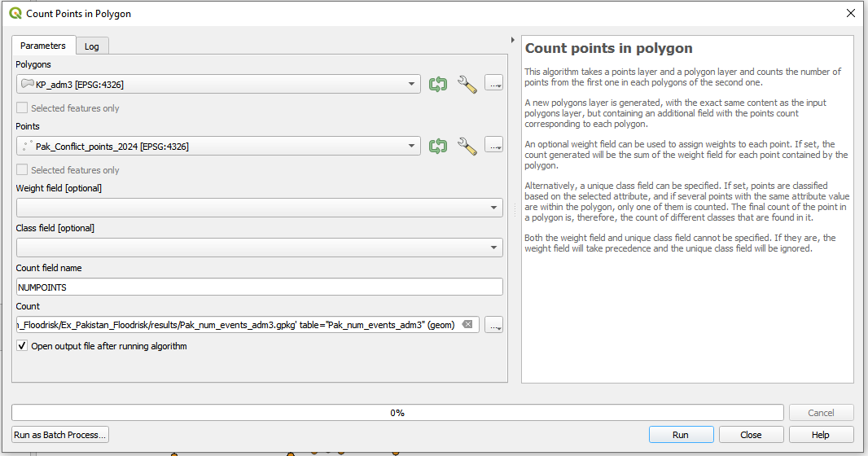Viewport: 868px width, 456px height.
Task: Select the Parameters tab
Action: tap(43, 46)
